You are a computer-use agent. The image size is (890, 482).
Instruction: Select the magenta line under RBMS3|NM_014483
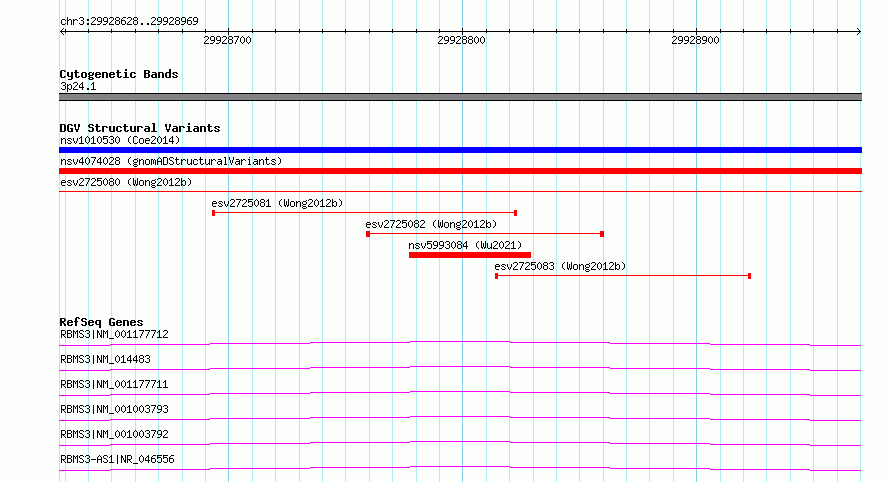click(x=460, y=368)
